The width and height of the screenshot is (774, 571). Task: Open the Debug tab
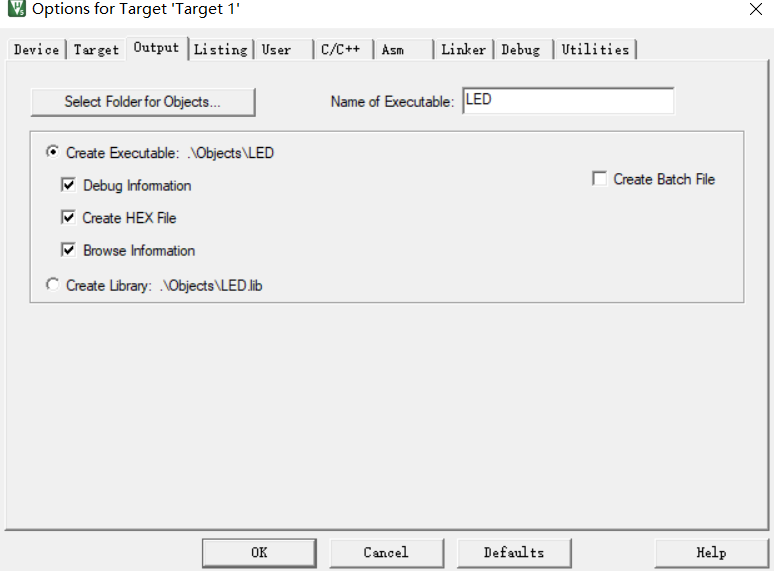click(523, 49)
